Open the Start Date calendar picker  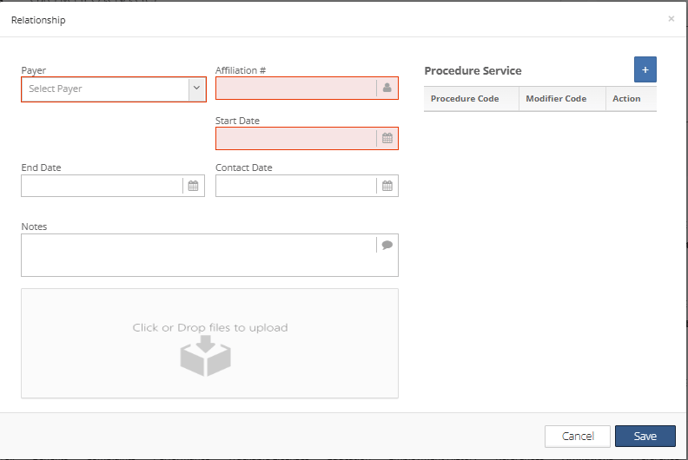(387, 138)
